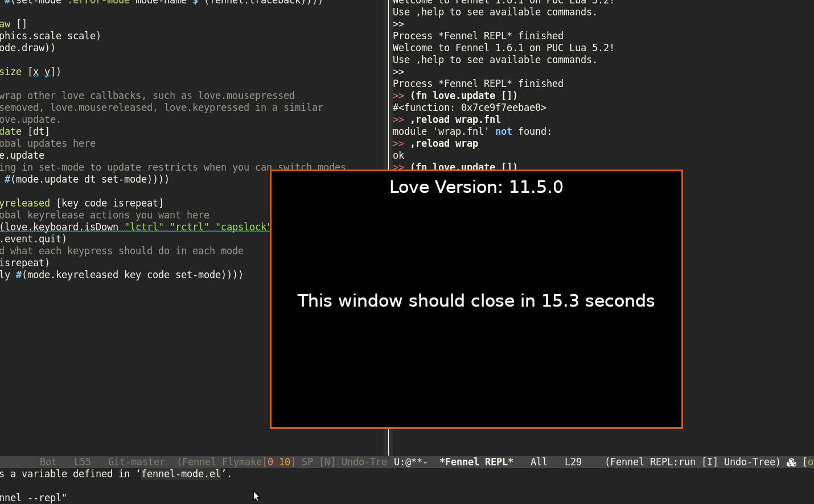Click the 'Love Version: 11.5.0' text

pos(476,187)
